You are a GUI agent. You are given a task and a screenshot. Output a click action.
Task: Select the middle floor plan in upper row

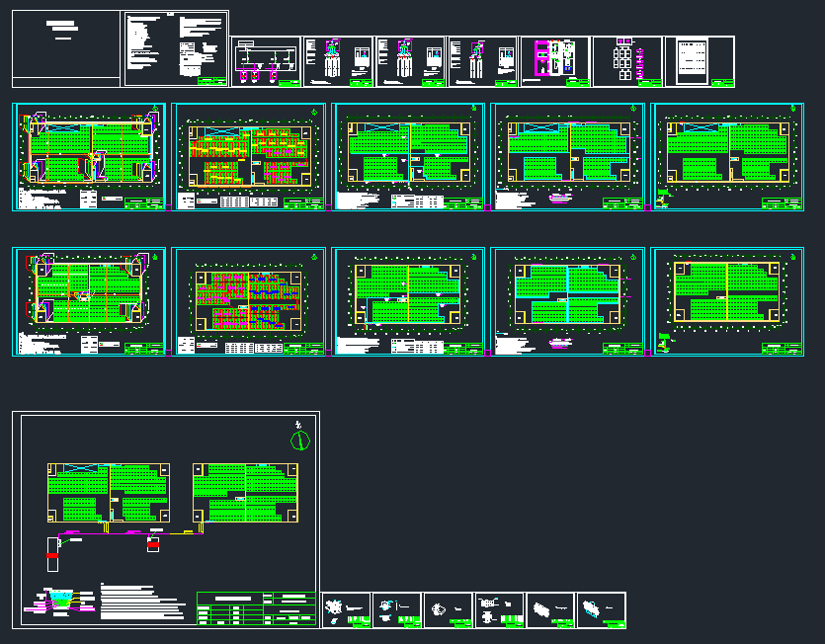point(408,156)
